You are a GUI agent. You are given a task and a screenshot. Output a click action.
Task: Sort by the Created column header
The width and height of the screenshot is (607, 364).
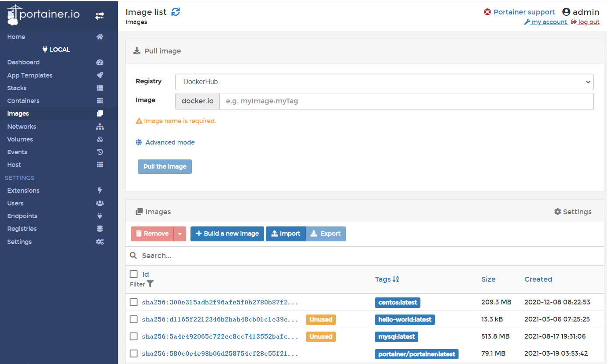[538, 279]
